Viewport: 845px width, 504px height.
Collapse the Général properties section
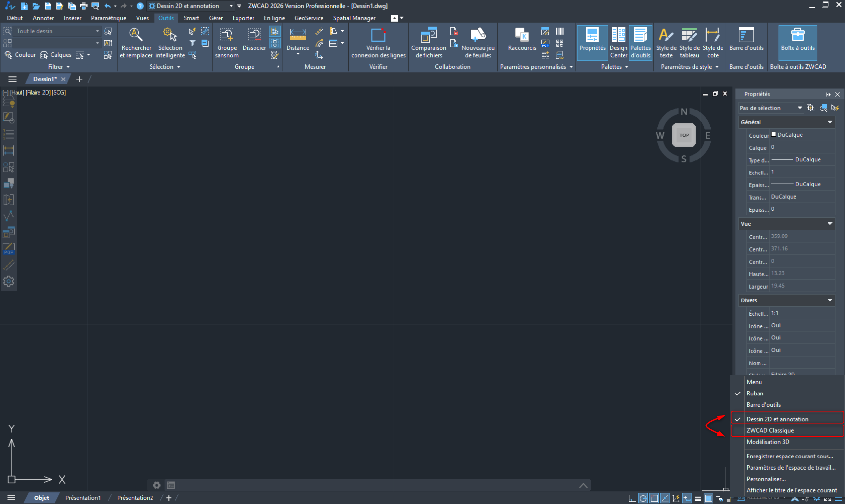click(830, 122)
